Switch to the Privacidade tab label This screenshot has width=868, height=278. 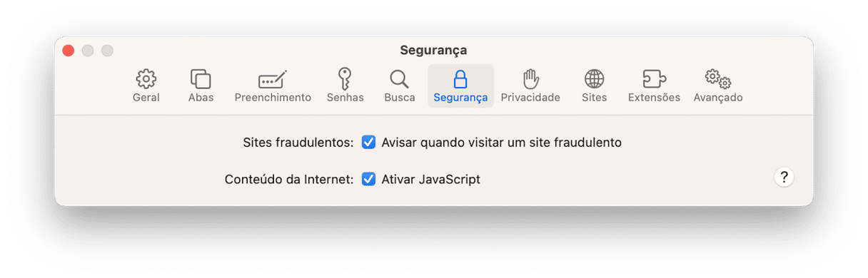click(530, 98)
